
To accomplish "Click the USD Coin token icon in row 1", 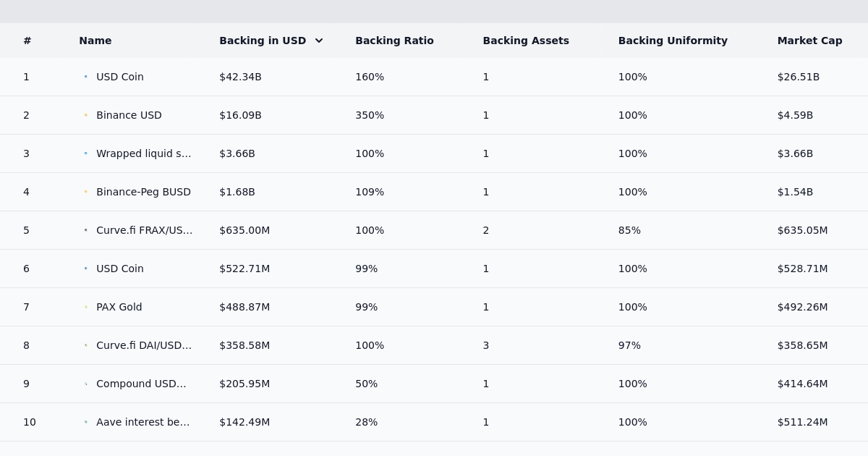I will point(85,76).
